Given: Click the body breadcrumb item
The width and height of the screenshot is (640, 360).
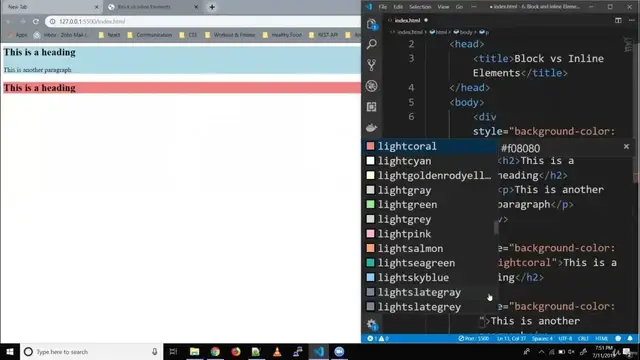Looking at the screenshot, I should [463, 32].
